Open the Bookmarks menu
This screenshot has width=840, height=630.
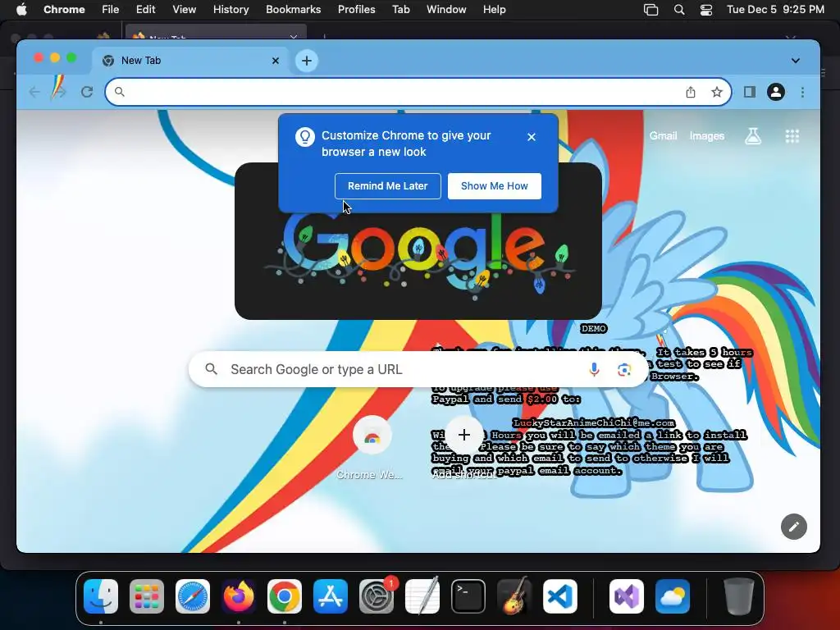(293, 10)
